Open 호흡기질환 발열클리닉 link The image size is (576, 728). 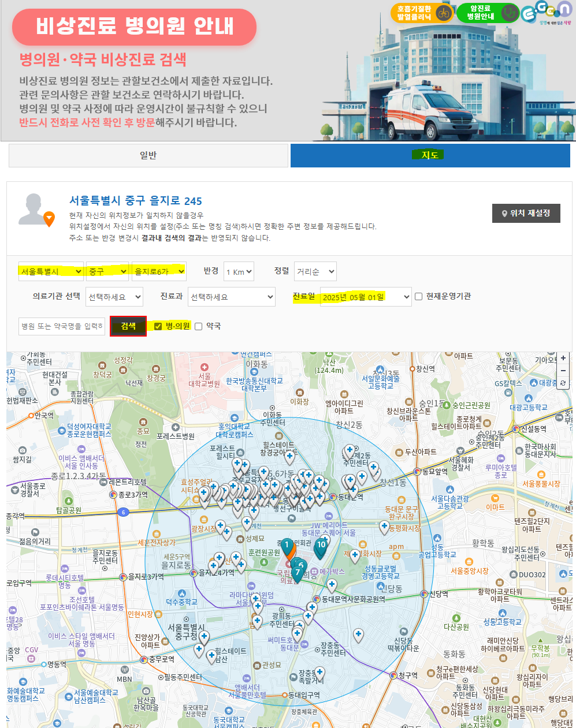coord(422,13)
